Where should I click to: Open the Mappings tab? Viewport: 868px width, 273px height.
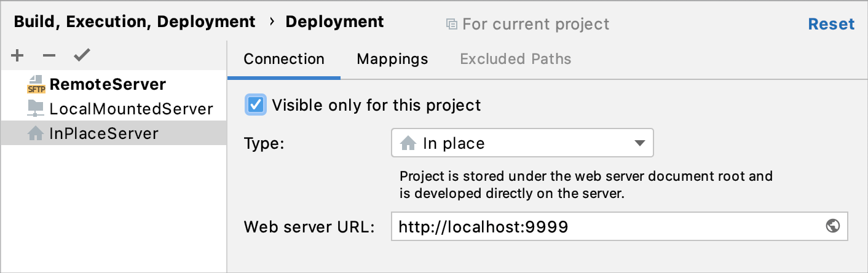click(392, 59)
